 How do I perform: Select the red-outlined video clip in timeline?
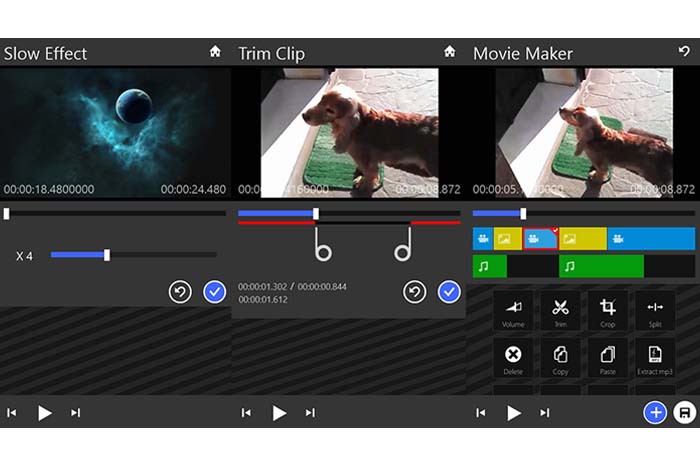coord(541,239)
